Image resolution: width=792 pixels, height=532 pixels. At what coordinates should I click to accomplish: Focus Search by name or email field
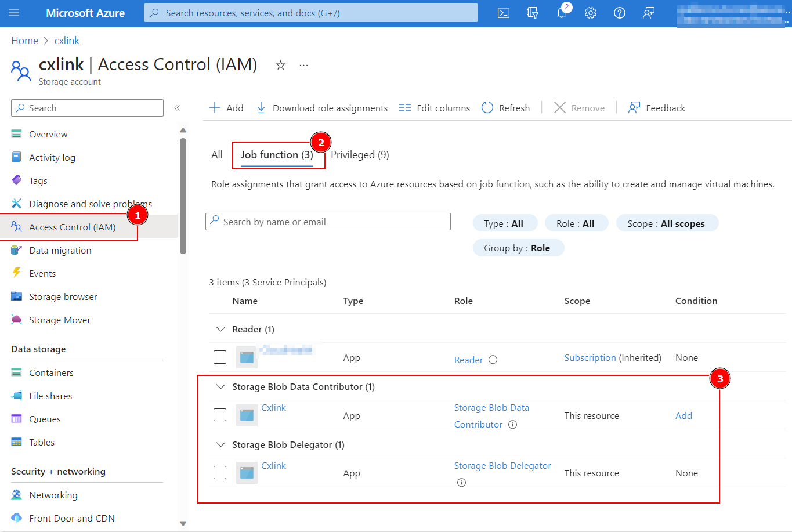328,222
